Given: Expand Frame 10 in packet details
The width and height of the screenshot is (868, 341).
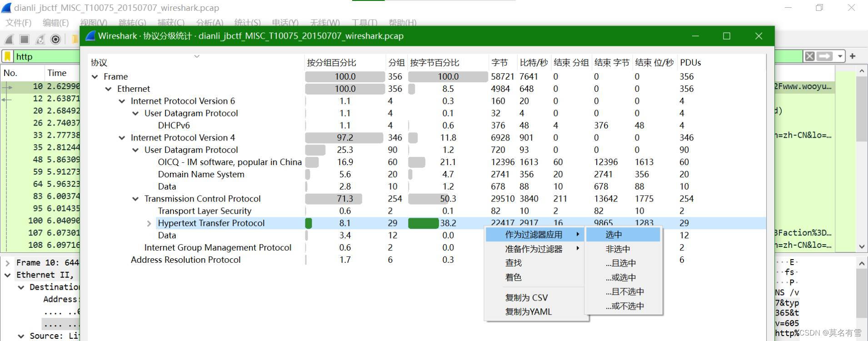Looking at the screenshot, I should (x=8, y=263).
